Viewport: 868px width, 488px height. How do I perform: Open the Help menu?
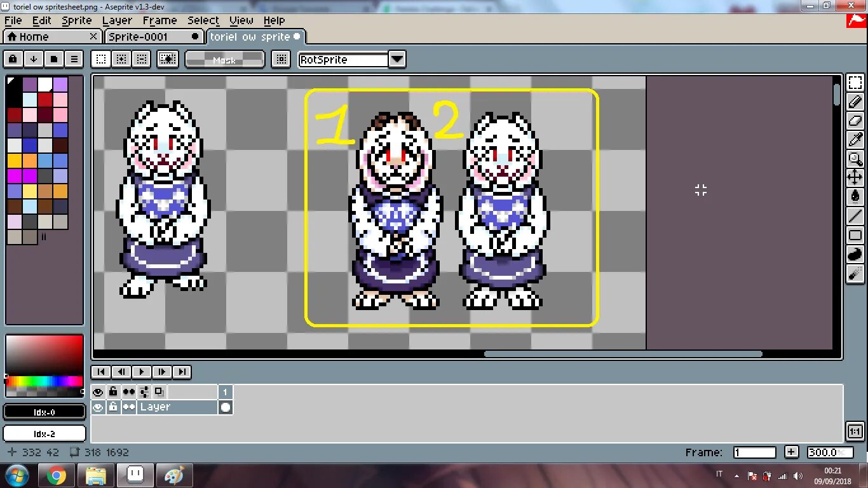pyautogui.click(x=274, y=20)
